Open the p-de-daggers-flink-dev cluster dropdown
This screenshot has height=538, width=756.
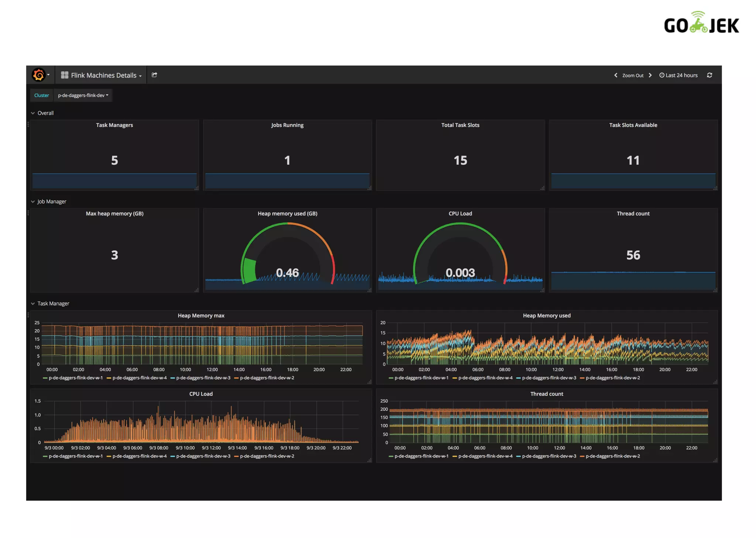point(83,95)
